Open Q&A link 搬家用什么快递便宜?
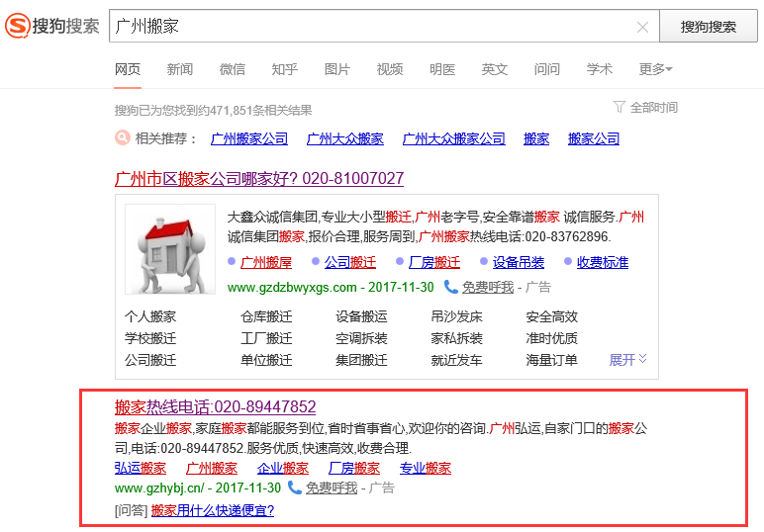Image resolution: width=764 pixels, height=532 pixels. [x=213, y=510]
